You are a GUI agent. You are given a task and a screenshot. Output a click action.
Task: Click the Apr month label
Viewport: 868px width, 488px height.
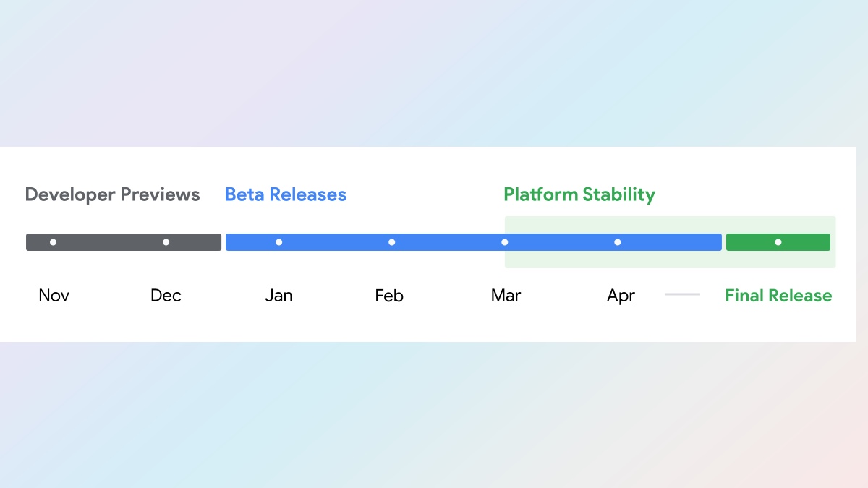tap(621, 296)
